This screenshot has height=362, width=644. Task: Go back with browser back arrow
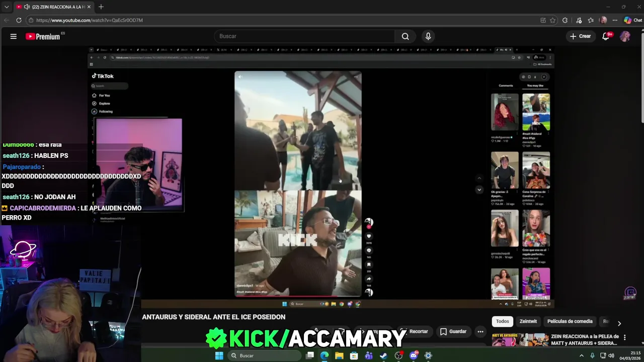coord(6,20)
